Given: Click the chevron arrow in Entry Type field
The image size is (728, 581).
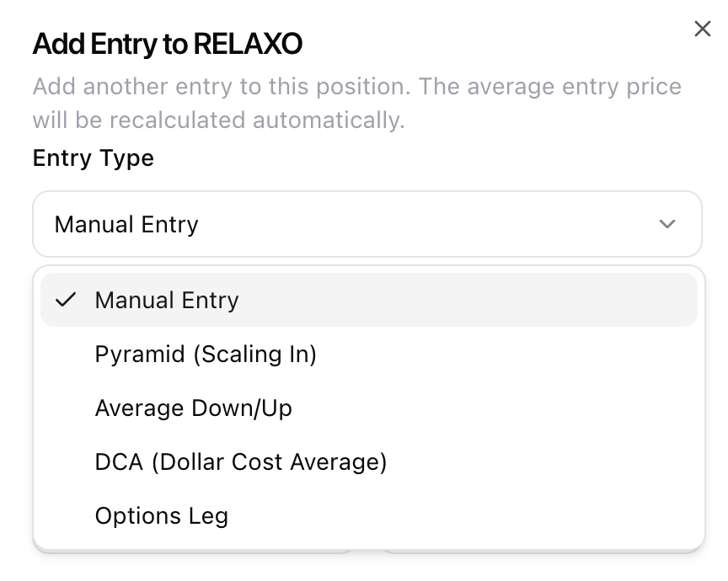Looking at the screenshot, I should click(666, 224).
